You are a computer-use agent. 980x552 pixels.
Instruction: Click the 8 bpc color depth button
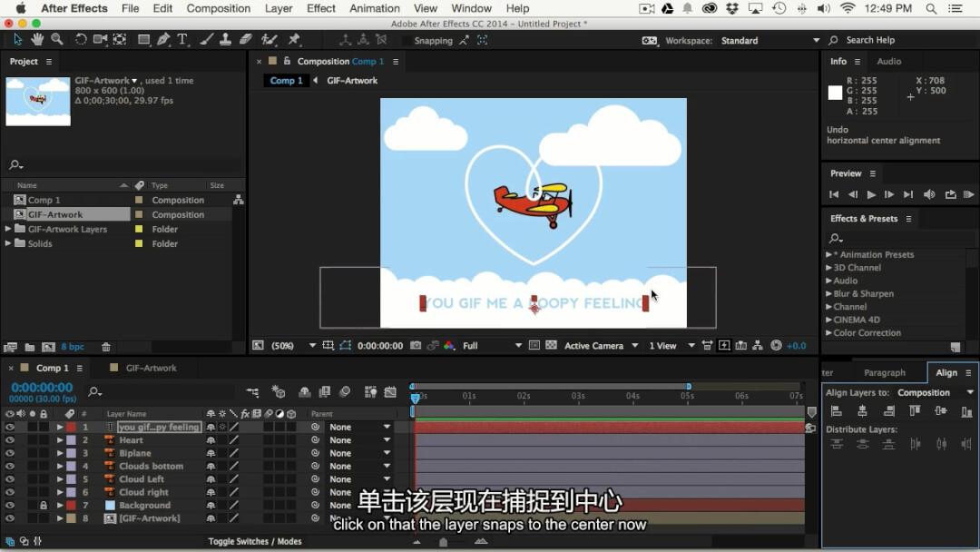(x=73, y=347)
